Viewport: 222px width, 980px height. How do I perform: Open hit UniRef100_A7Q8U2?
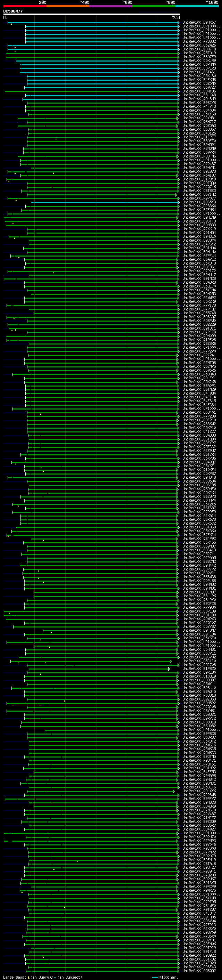tap(199, 41)
